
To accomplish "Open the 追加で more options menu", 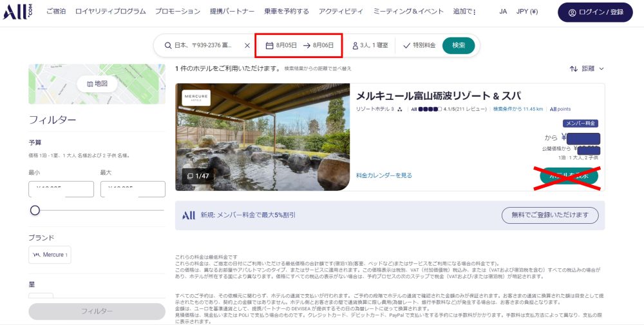I will point(464,12).
